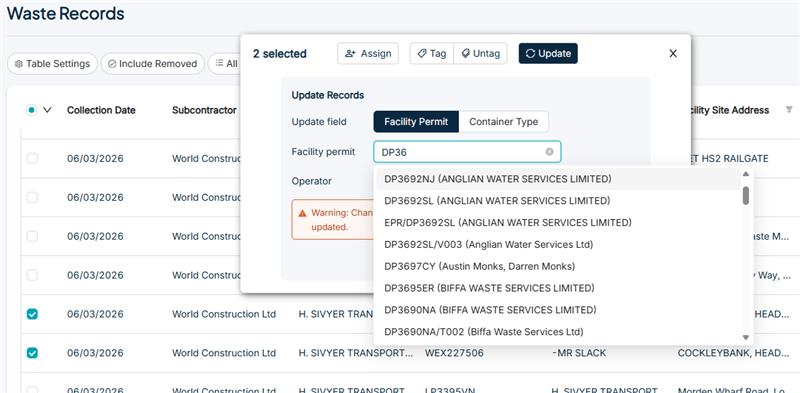This screenshot has width=800, height=393.
Task: Tick the second row's checkbox
Action: click(32, 198)
